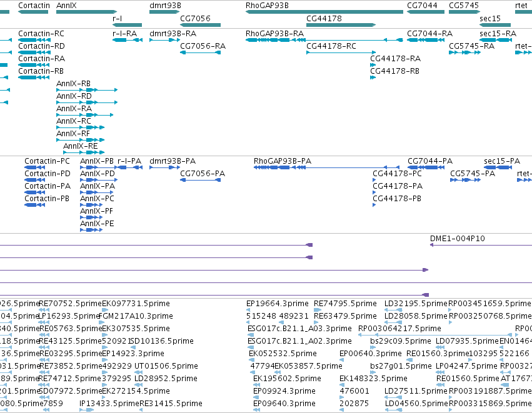Viewport: 532px width, 413px height.
Task: Select the 'AnnIX-PB' protein label
Action: [97, 161]
